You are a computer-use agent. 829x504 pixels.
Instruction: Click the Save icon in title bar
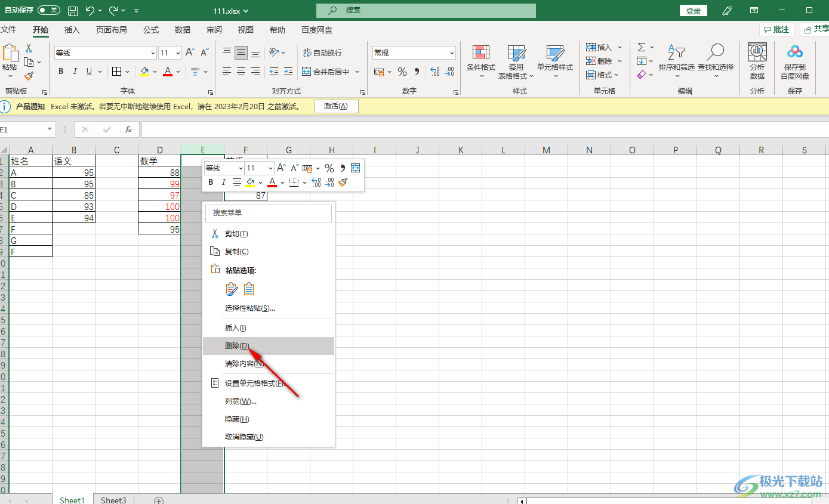pyautogui.click(x=73, y=11)
